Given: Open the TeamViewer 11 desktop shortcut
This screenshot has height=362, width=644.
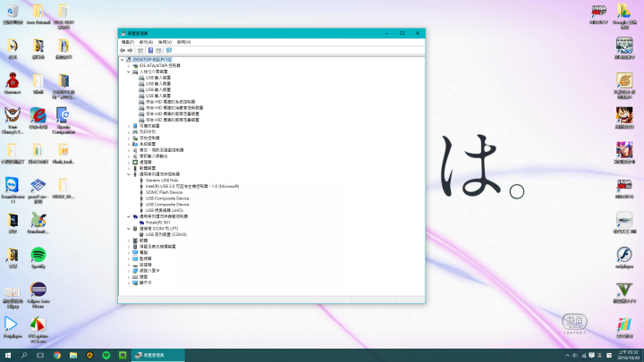Looking at the screenshot, I should pos(13,190).
